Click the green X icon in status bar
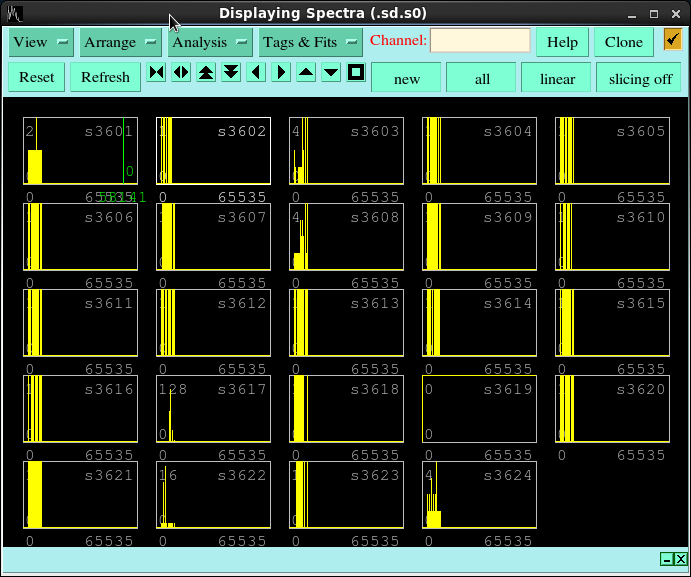Image resolution: width=691 pixels, height=577 pixels. coord(681,559)
